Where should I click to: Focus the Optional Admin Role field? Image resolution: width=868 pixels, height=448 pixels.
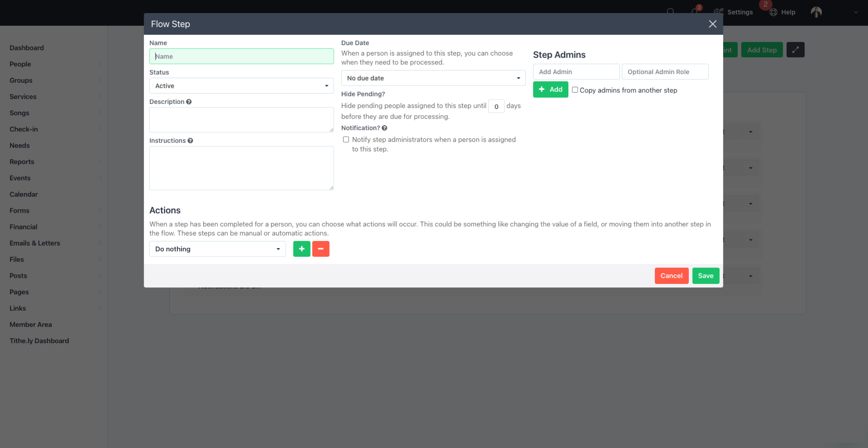click(x=665, y=72)
